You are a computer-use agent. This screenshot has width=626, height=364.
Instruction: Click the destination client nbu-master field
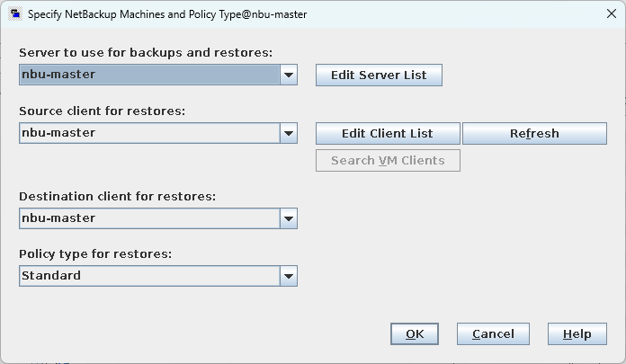tap(148, 218)
